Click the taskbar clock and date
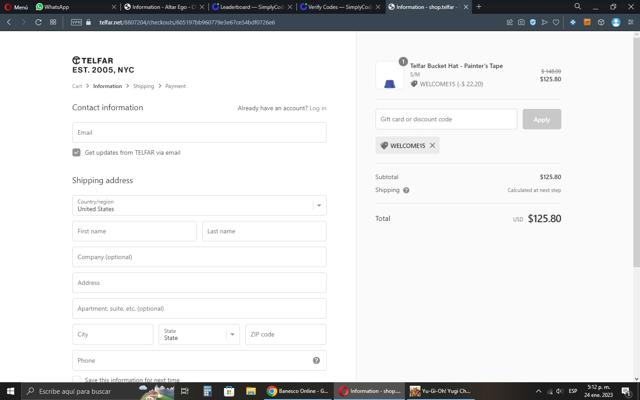The width and height of the screenshot is (640, 400). tap(598, 391)
